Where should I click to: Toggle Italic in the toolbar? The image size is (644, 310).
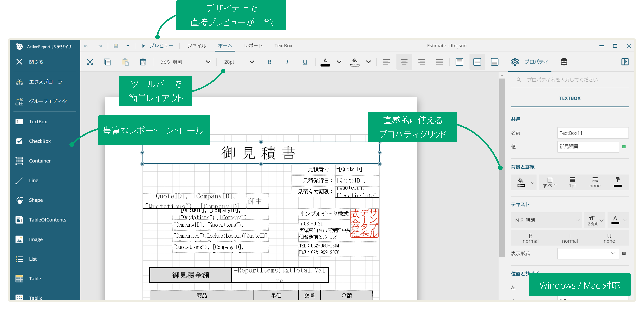pyautogui.click(x=287, y=62)
